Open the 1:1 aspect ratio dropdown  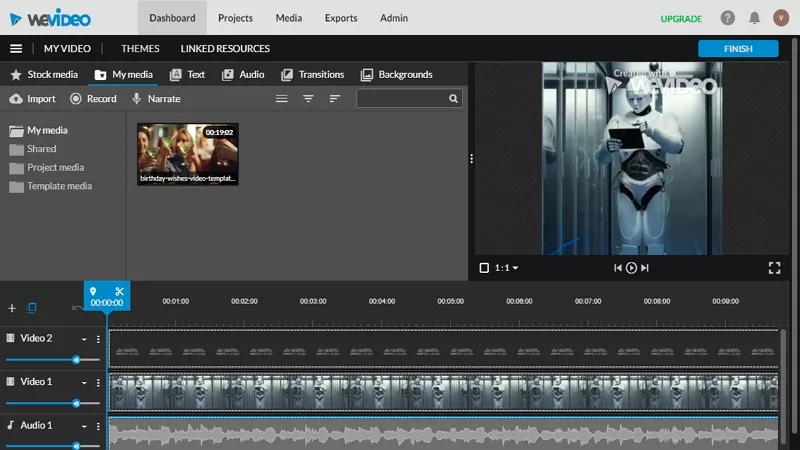pyautogui.click(x=507, y=268)
